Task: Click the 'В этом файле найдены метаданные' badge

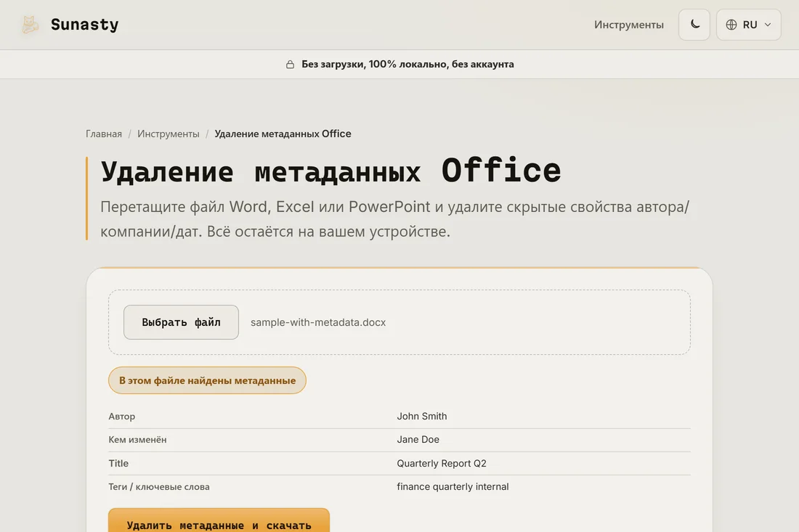Action: tap(207, 380)
